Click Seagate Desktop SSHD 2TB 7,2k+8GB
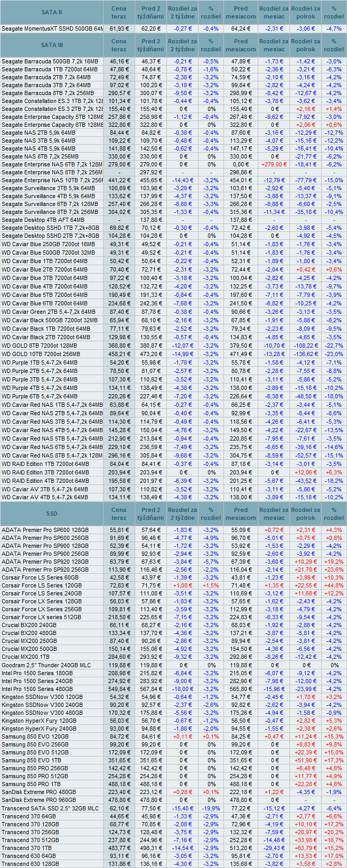The width and height of the screenshot is (347, 868). click(50, 236)
